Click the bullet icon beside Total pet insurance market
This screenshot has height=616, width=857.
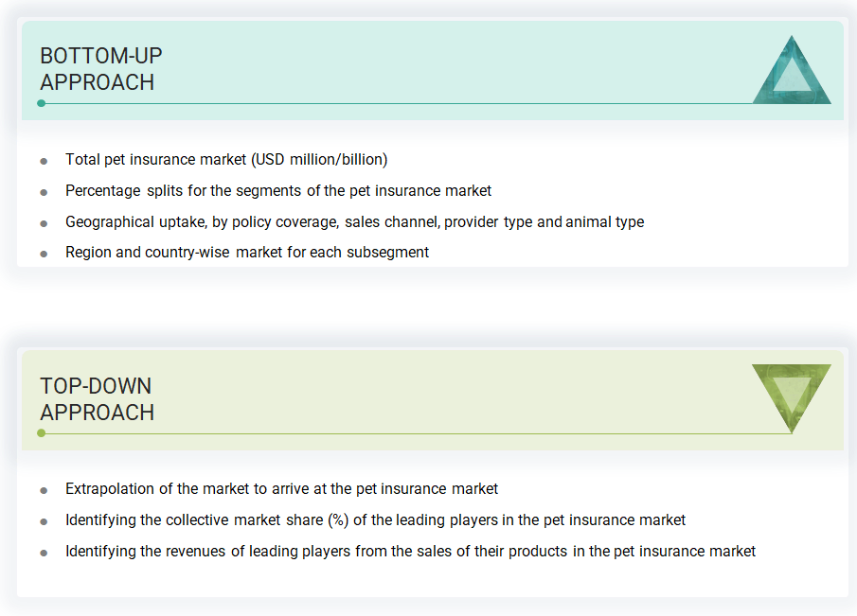(x=44, y=160)
